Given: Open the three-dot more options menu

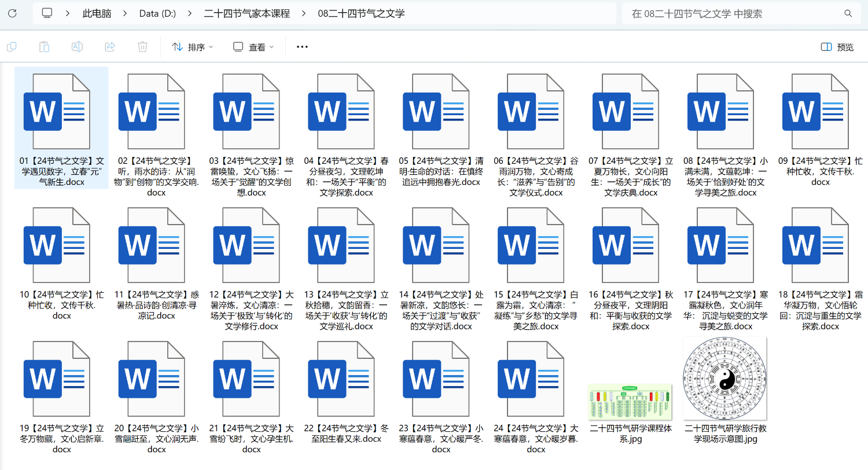Looking at the screenshot, I should tap(302, 47).
